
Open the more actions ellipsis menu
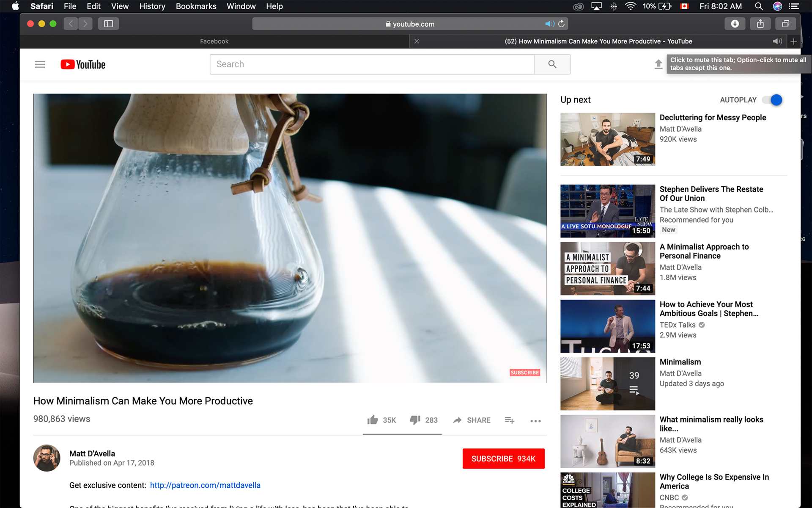point(535,421)
